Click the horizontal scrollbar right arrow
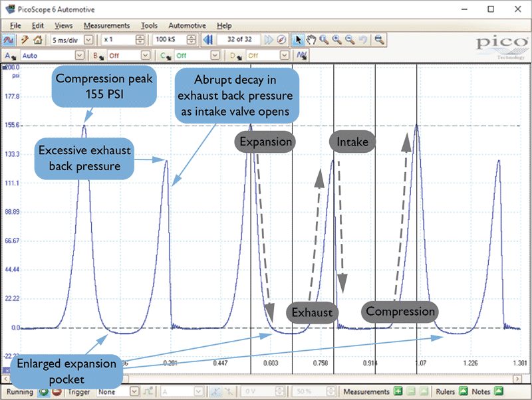 click(517, 378)
